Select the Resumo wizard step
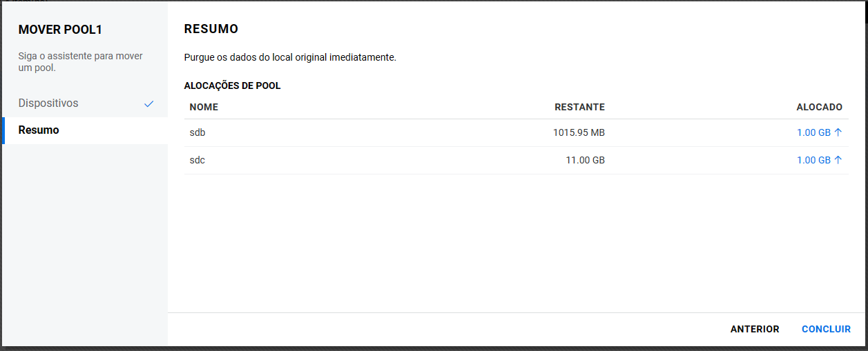Screen dimensions: 868x351 [39, 130]
